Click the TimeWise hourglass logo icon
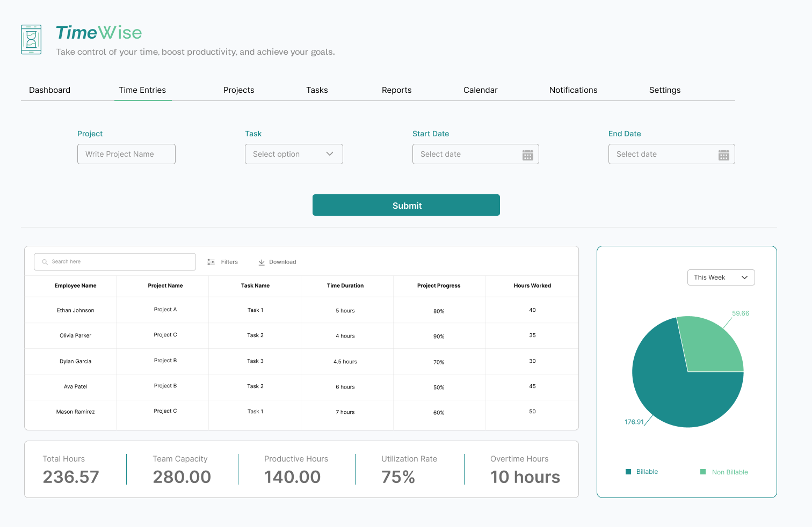 click(x=31, y=39)
